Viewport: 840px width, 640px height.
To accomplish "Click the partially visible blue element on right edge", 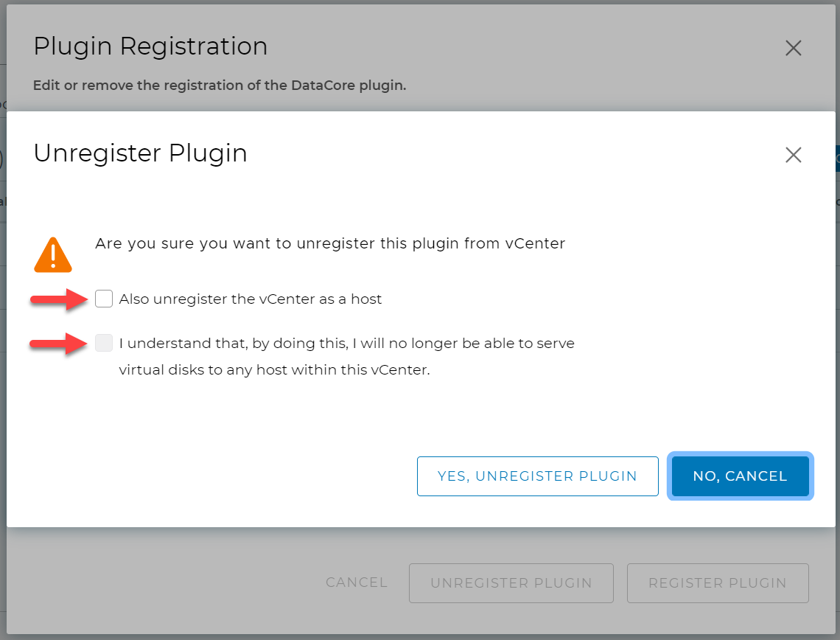I will point(835,158).
